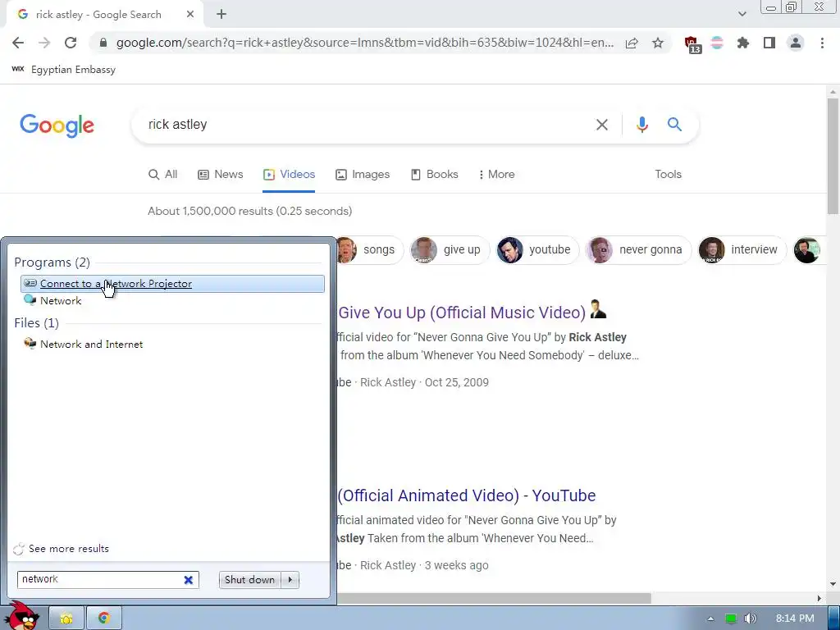Clear the Google search query
The height and width of the screenshot is (630, 840).
[602, 125]
